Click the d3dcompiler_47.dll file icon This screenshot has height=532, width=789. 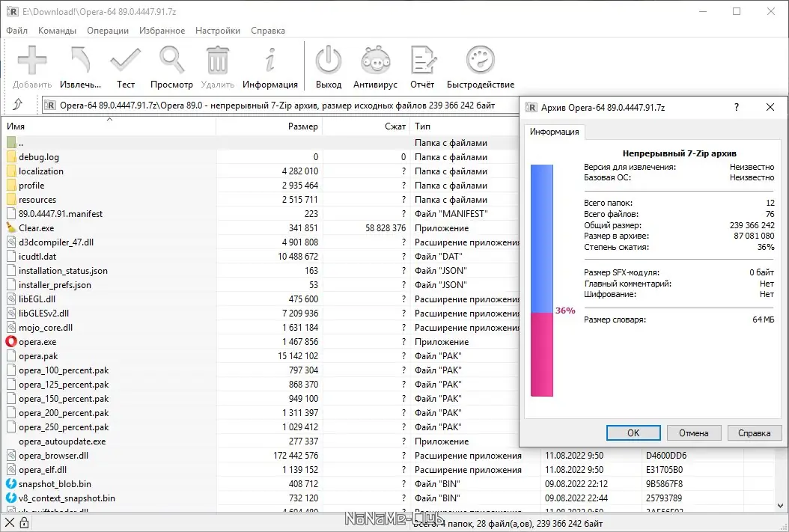tap(11, 242)
